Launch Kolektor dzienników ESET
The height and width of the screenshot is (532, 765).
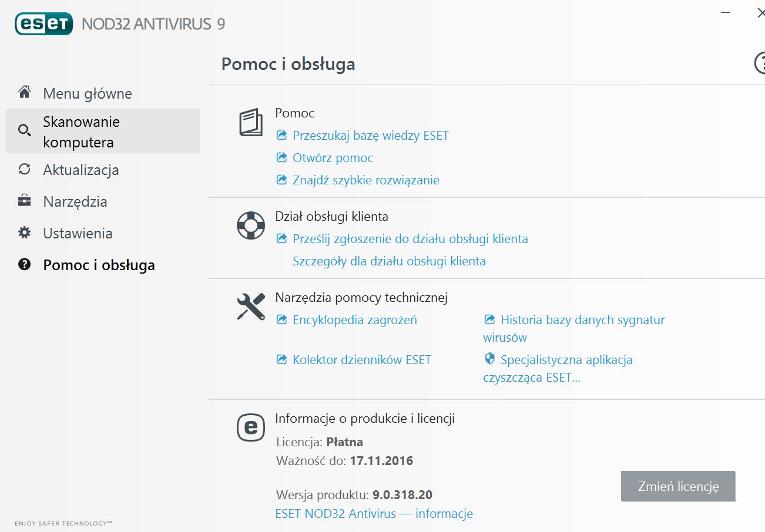tap(362, 360)
